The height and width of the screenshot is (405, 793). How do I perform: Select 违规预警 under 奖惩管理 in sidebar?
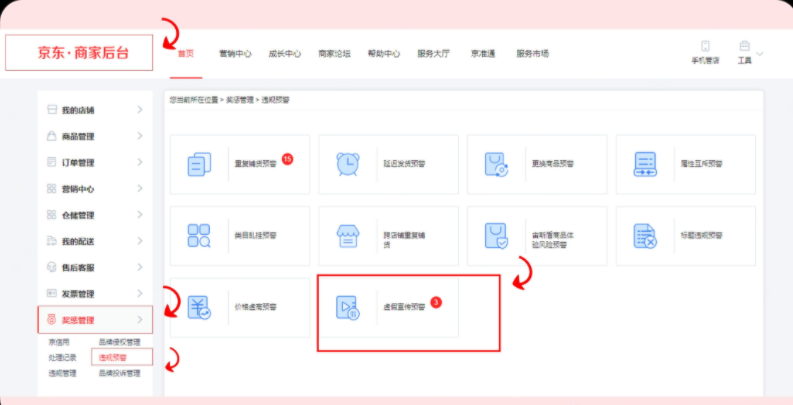[x=111, y=356]
